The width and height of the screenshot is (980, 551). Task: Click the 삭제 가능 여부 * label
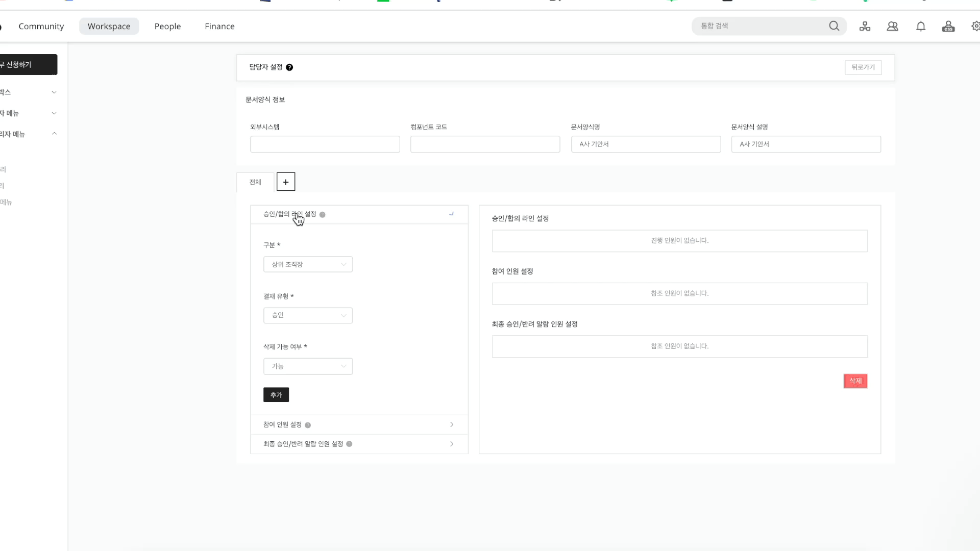point(285,347)
